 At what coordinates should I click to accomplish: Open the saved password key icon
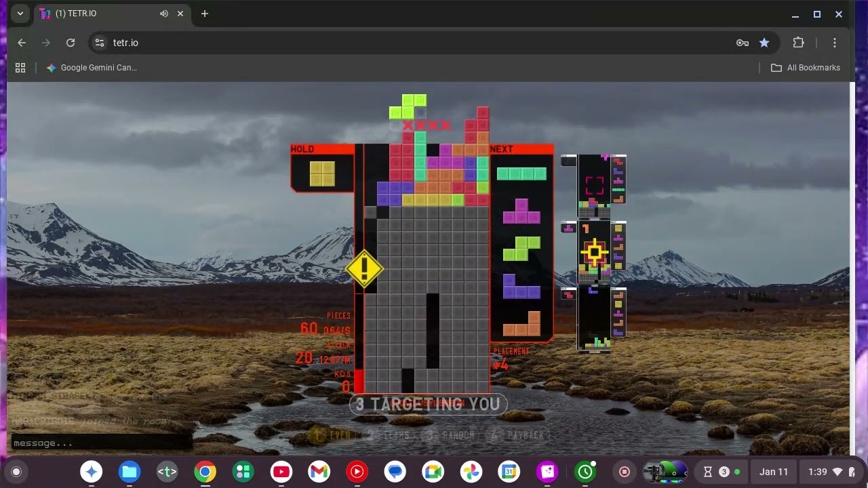(x=743, y=43)
